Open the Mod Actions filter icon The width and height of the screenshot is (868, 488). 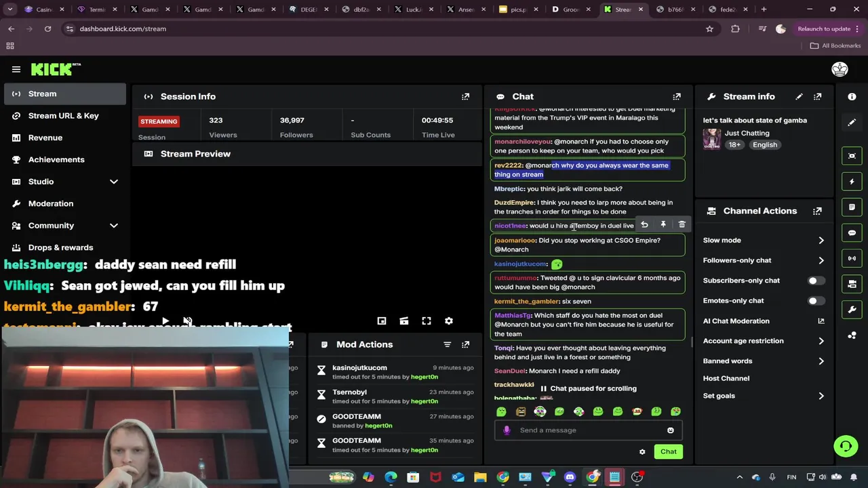click(447, 344)
